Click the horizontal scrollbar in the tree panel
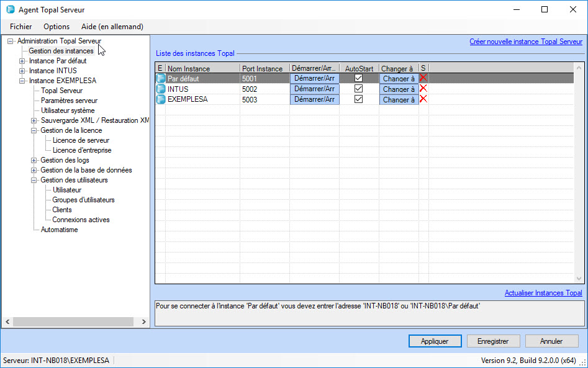 click(x=73, y=321)
